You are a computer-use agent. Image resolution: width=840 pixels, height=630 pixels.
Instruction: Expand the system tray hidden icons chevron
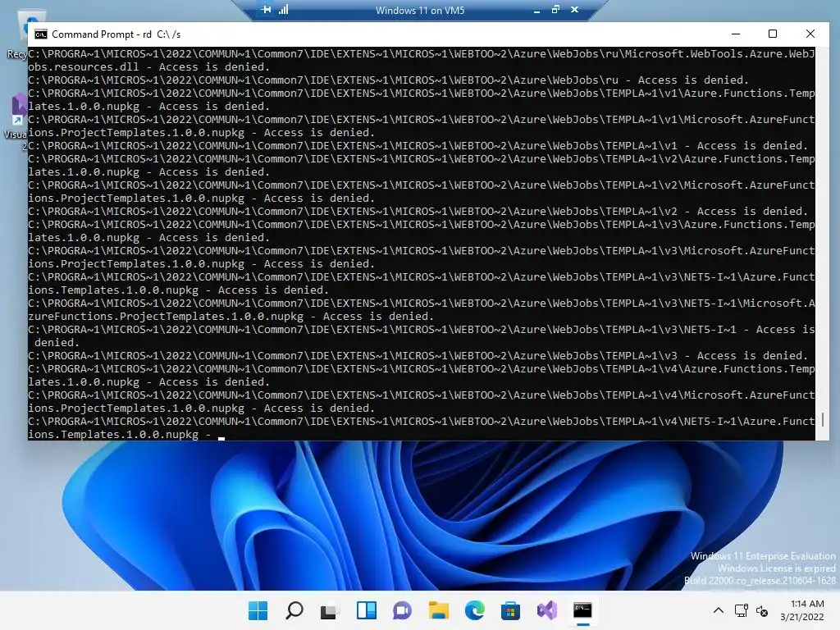[x=719, y=610]
